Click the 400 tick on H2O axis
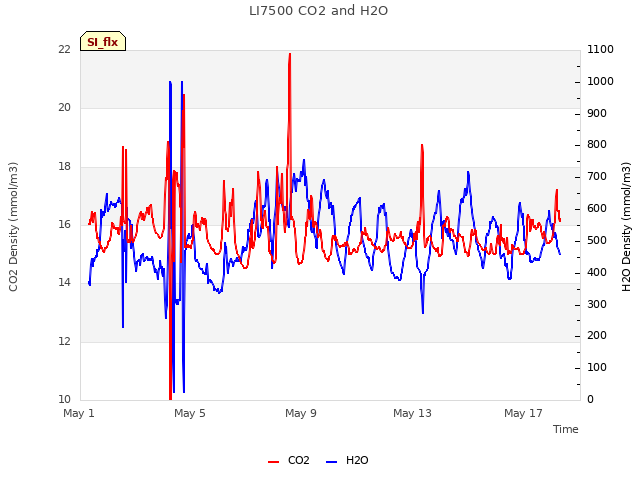This screenshot has height=480, width=640. pyautogui.click(x=597, y=272)
